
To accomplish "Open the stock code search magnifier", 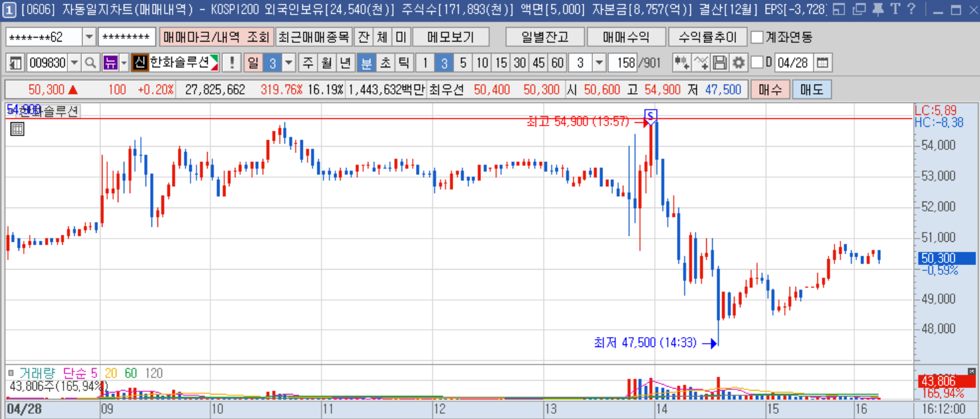I will [x=91, y=63].
